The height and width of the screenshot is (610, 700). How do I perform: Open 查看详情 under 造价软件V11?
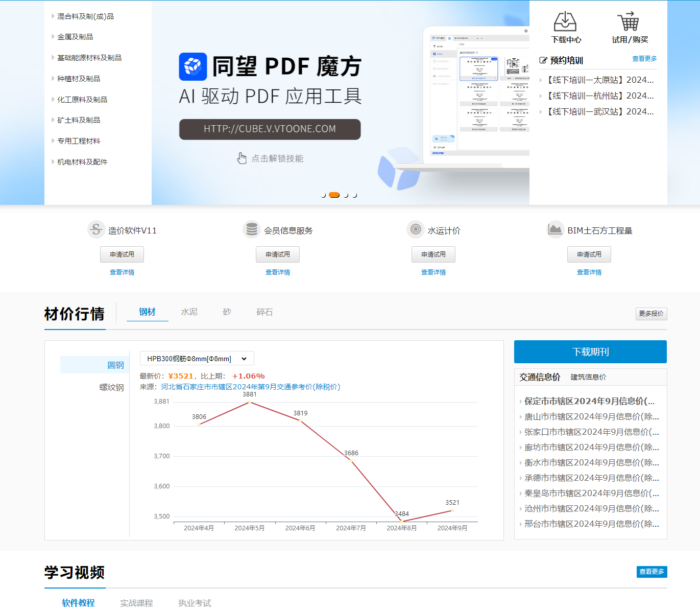(122, 272)
